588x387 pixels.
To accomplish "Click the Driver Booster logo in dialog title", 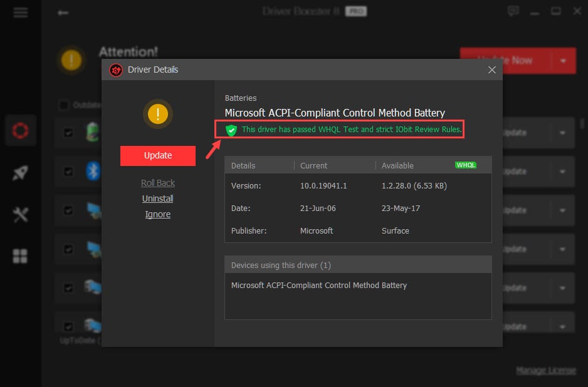I will (x=116, y=70).
